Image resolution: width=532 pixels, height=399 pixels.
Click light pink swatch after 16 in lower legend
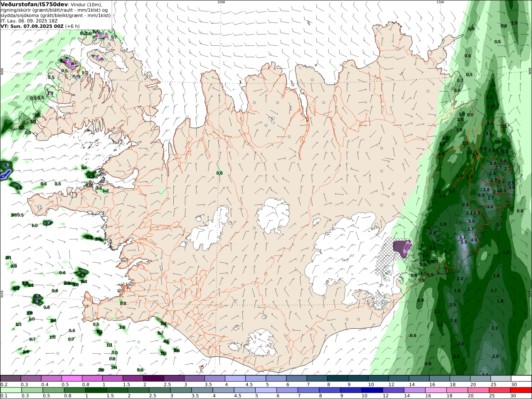(x=435, y=390)
